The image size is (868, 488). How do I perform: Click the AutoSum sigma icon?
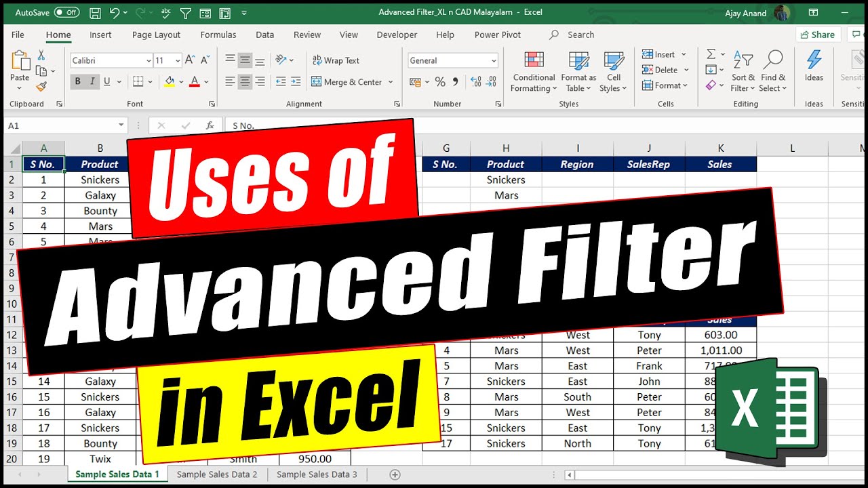711,54
